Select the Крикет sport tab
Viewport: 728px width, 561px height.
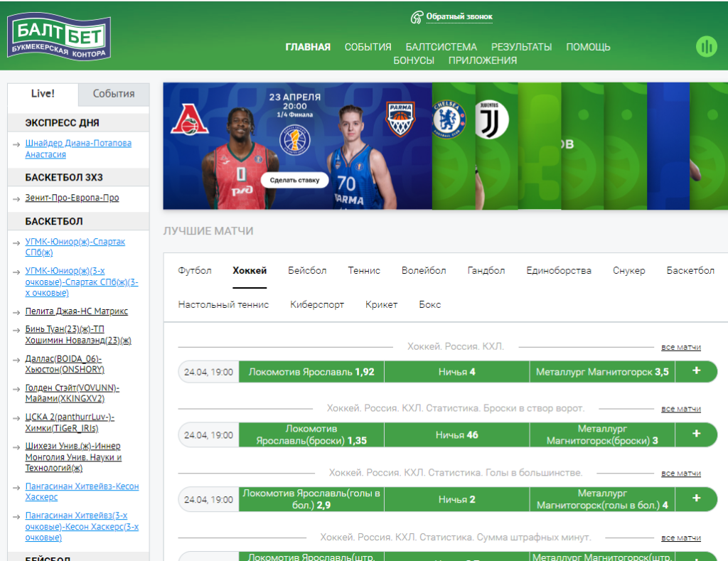(x=381, y=304)
